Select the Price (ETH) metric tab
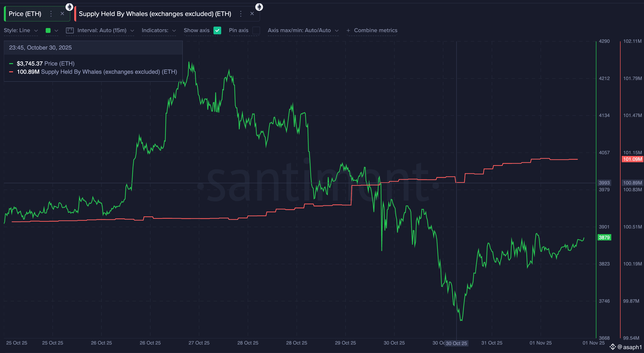The width and height of the screenshot is (644, 353). point(25,14)
